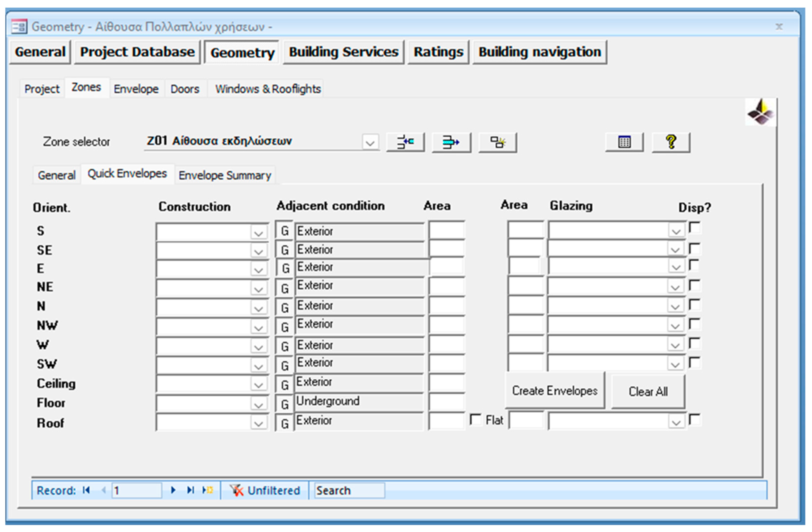812x532 pixels.
Task: Create new blank record with star arrow
Action: pyautogui.click(x=207, y=490)
